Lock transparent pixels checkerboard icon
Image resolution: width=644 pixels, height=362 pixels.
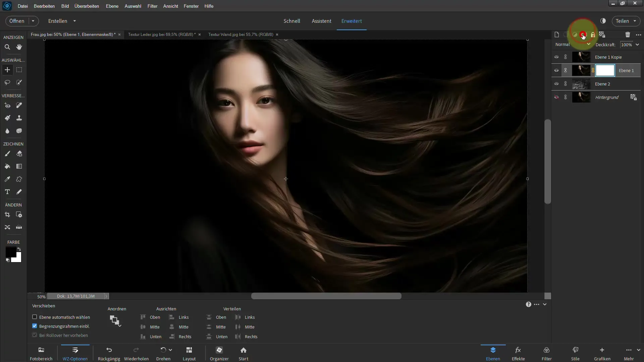(602, 35)
